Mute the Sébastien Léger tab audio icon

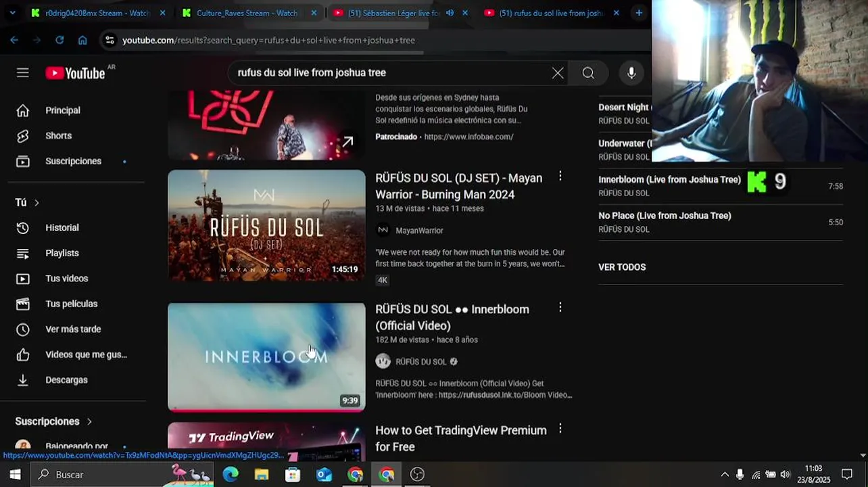pos(450,13)
